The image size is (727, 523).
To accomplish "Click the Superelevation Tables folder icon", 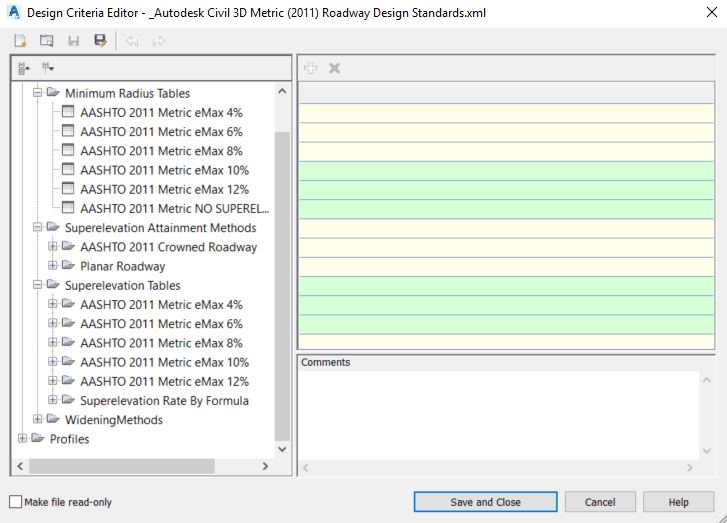I will click(53, 285).
